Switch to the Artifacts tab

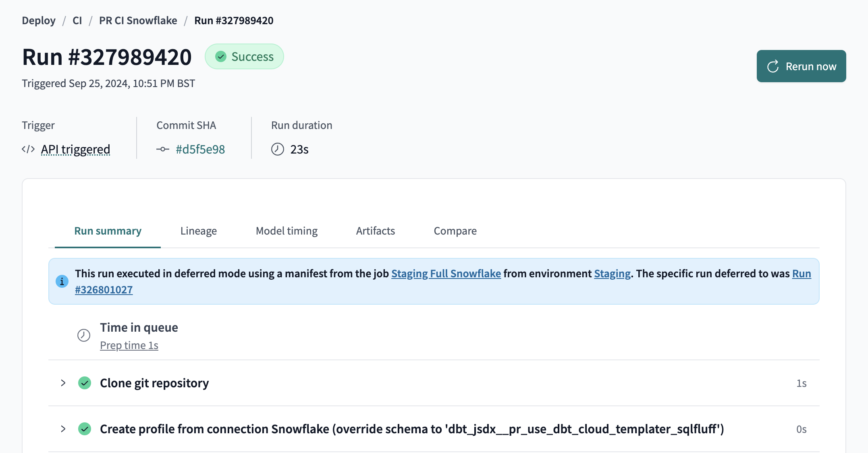(375, 231)
